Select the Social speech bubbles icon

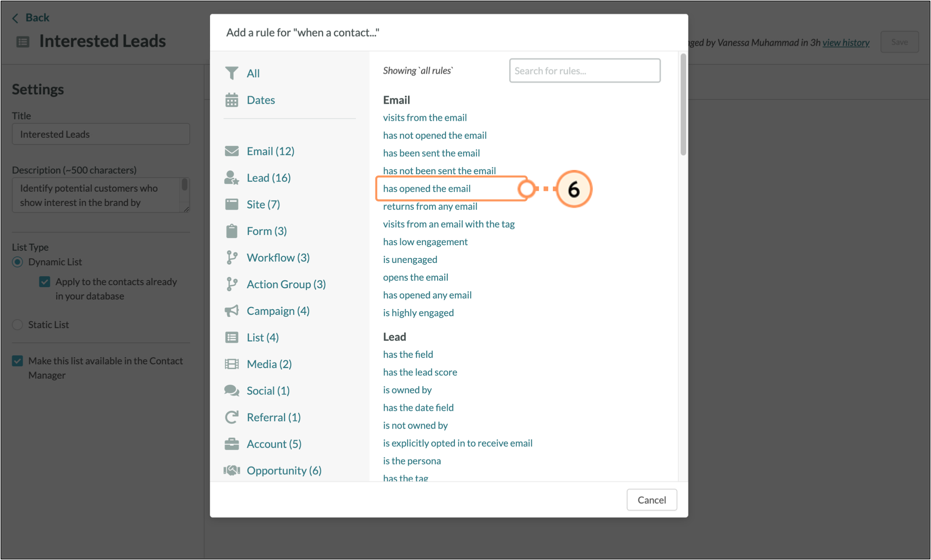(x=231, y=391)
